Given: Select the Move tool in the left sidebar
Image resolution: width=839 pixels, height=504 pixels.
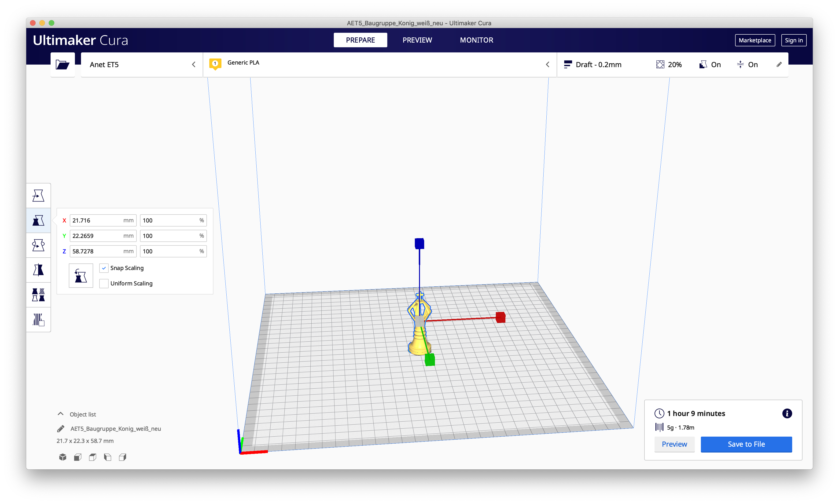Looking at the screenshot, I should [38, 196].
